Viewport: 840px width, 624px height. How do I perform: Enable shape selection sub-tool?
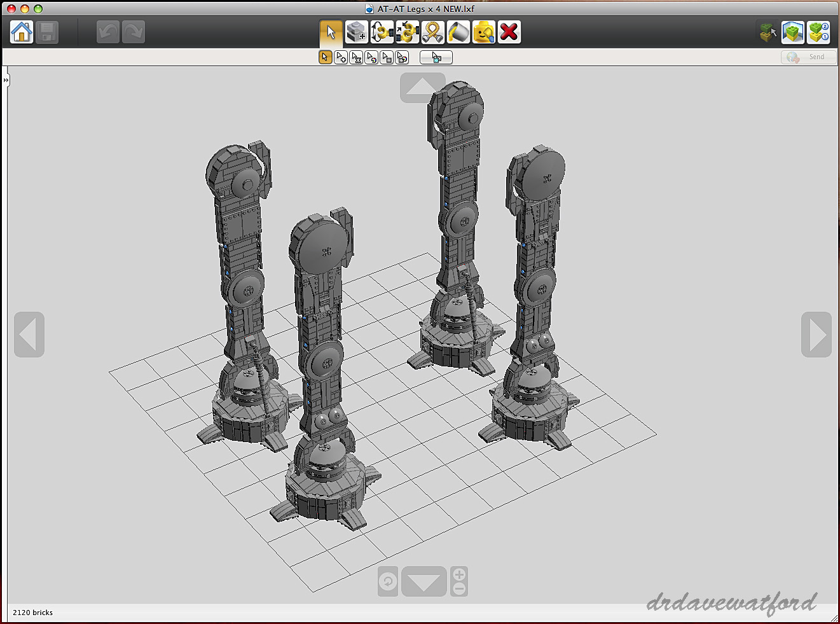387,57
